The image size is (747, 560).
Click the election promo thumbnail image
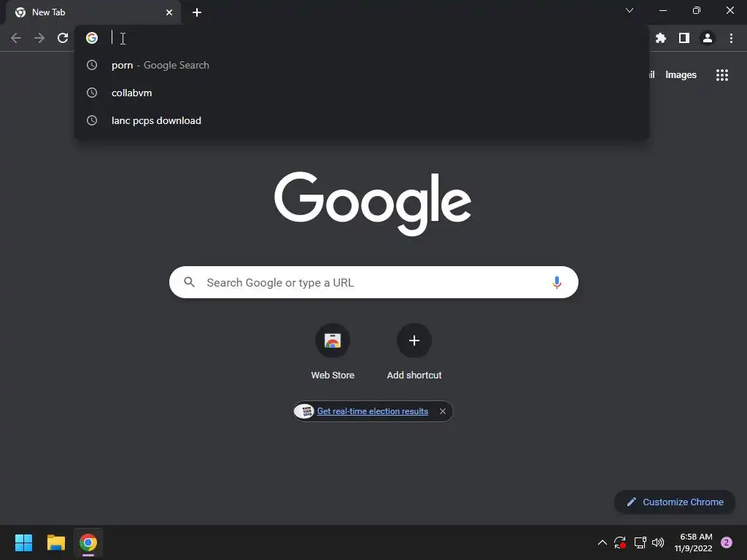pos(305,411)
